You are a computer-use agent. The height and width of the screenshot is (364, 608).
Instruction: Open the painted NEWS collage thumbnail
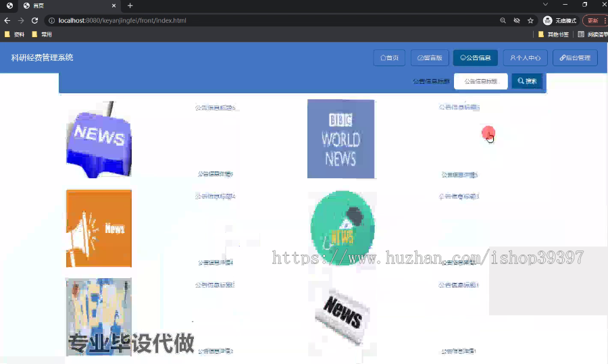[99, 317]
